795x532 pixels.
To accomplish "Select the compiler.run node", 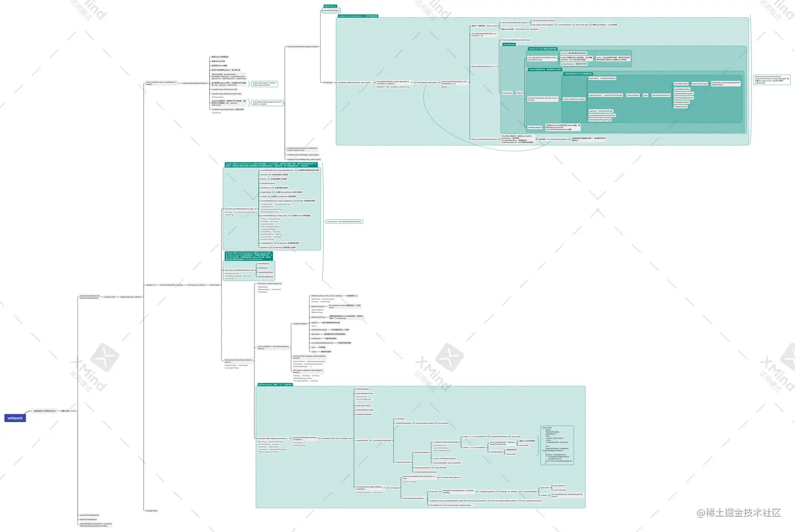I will pyautogui.click(x=150, y=285).
